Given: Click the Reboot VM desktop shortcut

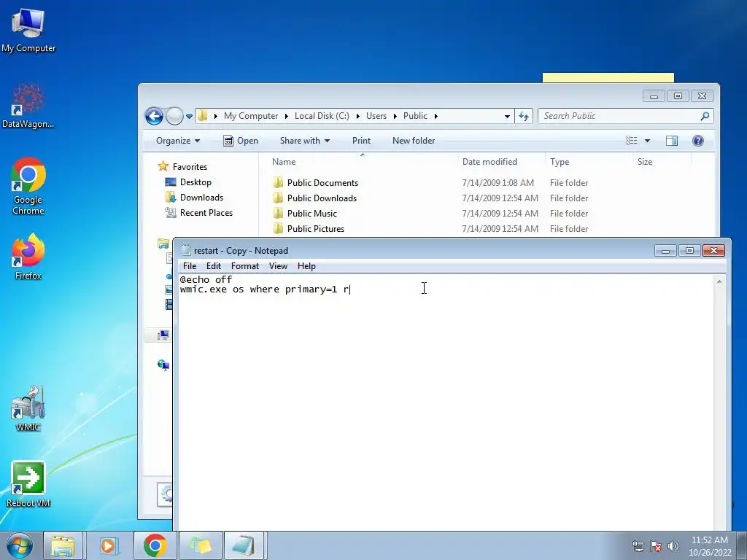Looking at the screenshot, I should pos(28,484).
